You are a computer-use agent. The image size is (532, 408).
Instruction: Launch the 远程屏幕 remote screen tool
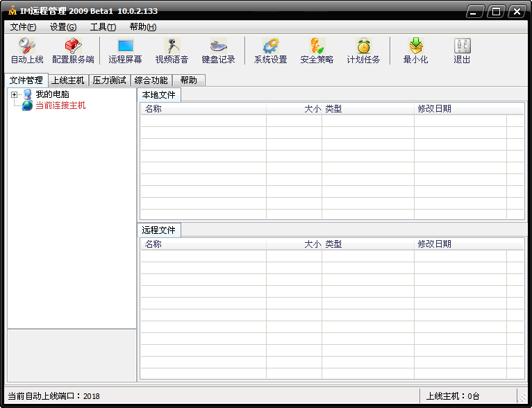coord(125,51)
